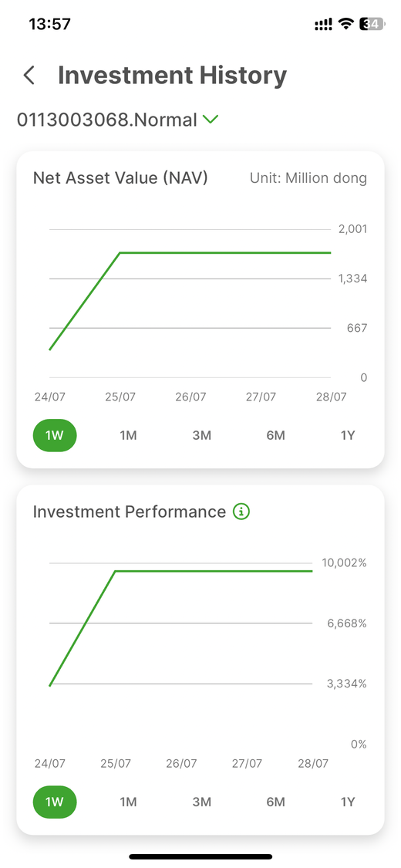Tap NAV line at 25/07 peak

[120, 252]
